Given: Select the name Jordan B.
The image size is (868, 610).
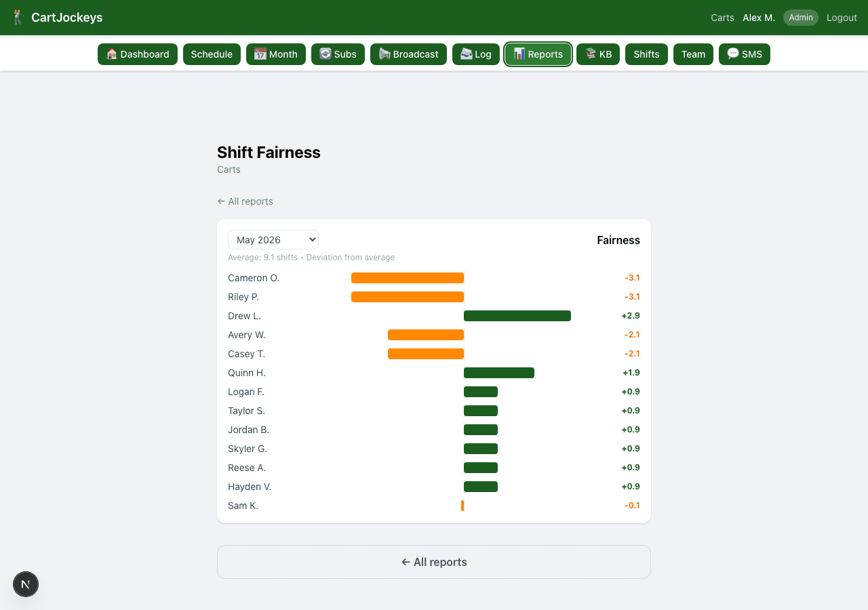Looking at the screenshot, I should pyautogui.click(x=248, y=430).
